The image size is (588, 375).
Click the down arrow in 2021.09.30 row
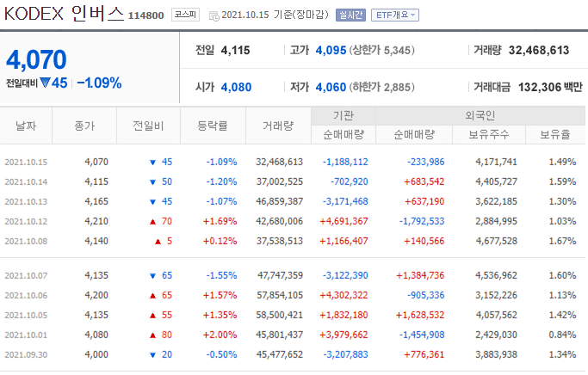[152, 355]
